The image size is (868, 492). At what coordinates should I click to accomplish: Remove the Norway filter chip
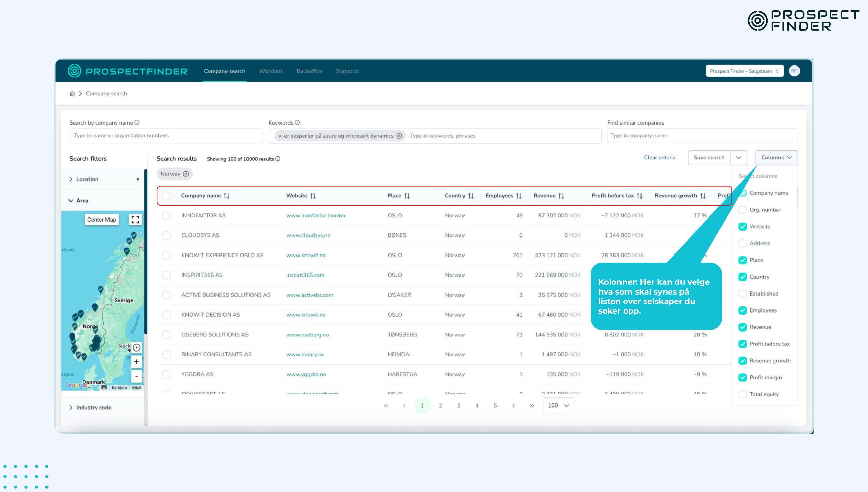point(186,174)
